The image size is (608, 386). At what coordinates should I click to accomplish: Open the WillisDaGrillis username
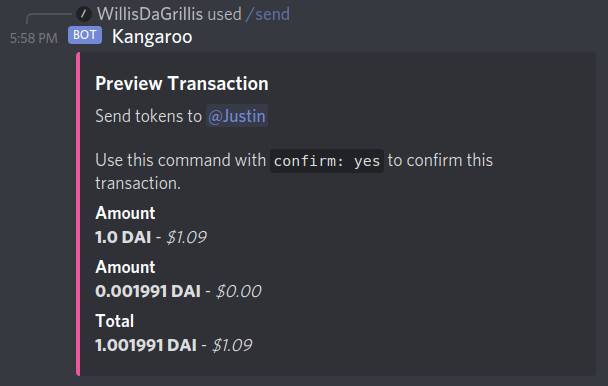(x=150, y=14)
